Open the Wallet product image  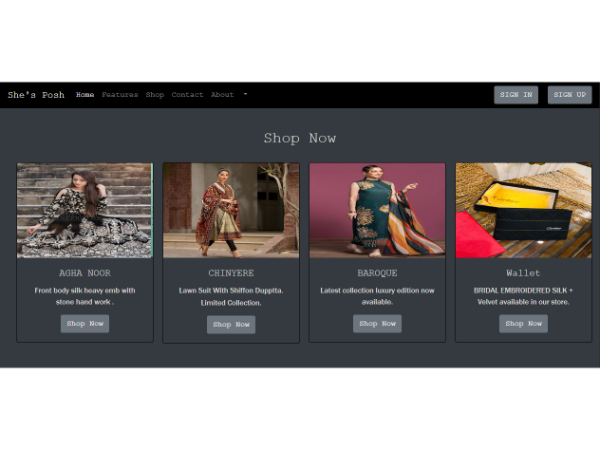click(x=523, y=210)
